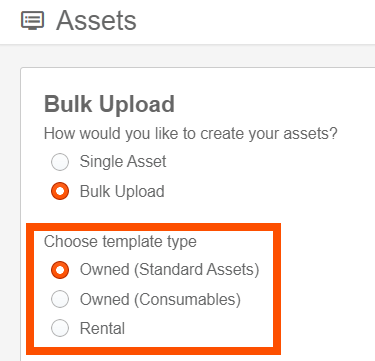This screenshot has width=375, height=361.
Task: Click the bold Bulk Upload heading
Action: [x=109, y=104]
